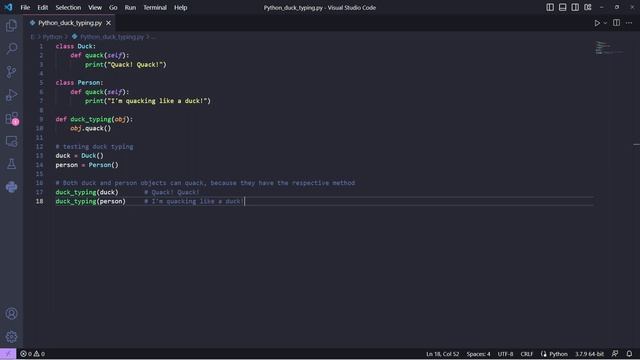The height and width of the screenshot is (360, 640).
Task: Click the 'obj.quack()' statement
Action: click(91, 128)
